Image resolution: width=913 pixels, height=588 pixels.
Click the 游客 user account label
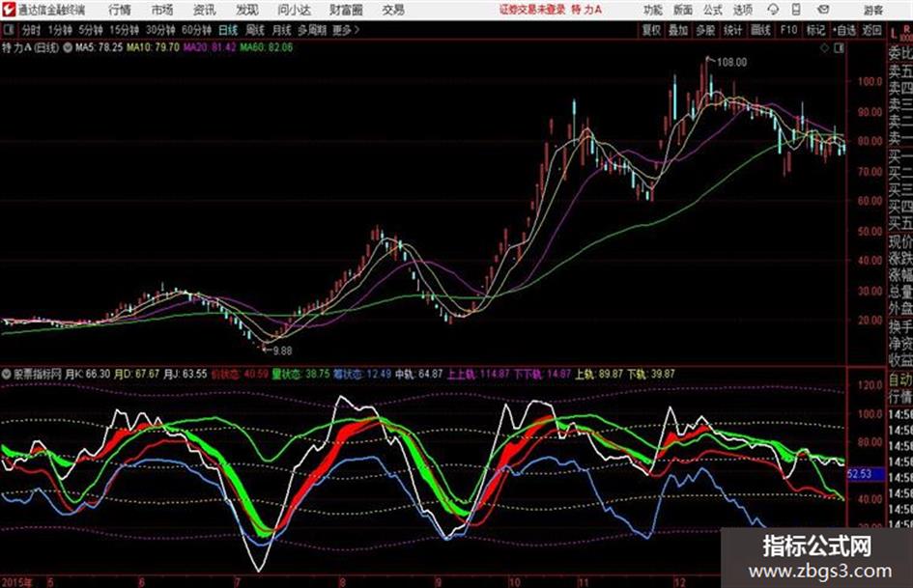tap(873, 10)
